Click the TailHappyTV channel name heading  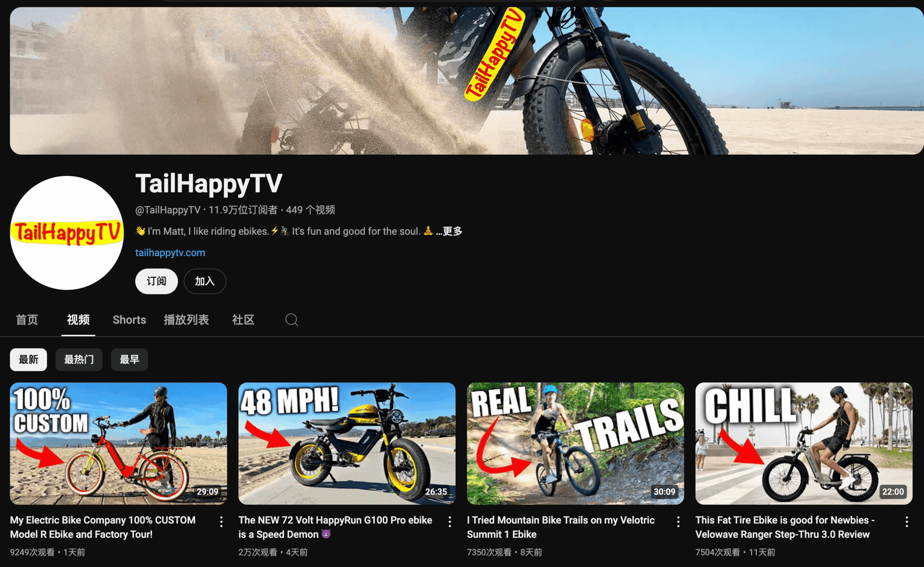[x=209, y=183]
